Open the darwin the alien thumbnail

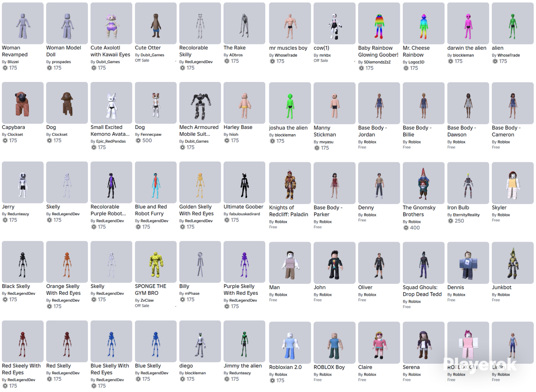[x=468, y=24]
